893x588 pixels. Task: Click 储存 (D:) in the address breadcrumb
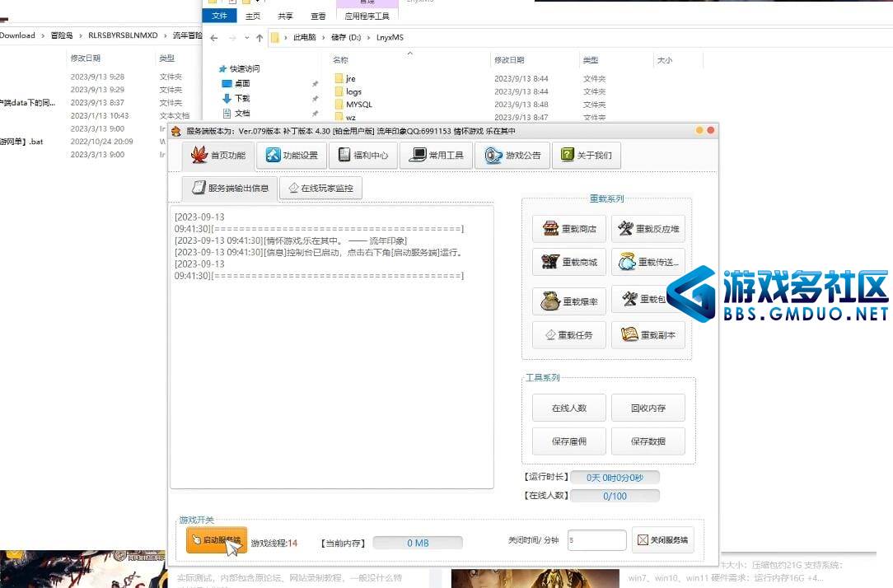tap(346, 38)
